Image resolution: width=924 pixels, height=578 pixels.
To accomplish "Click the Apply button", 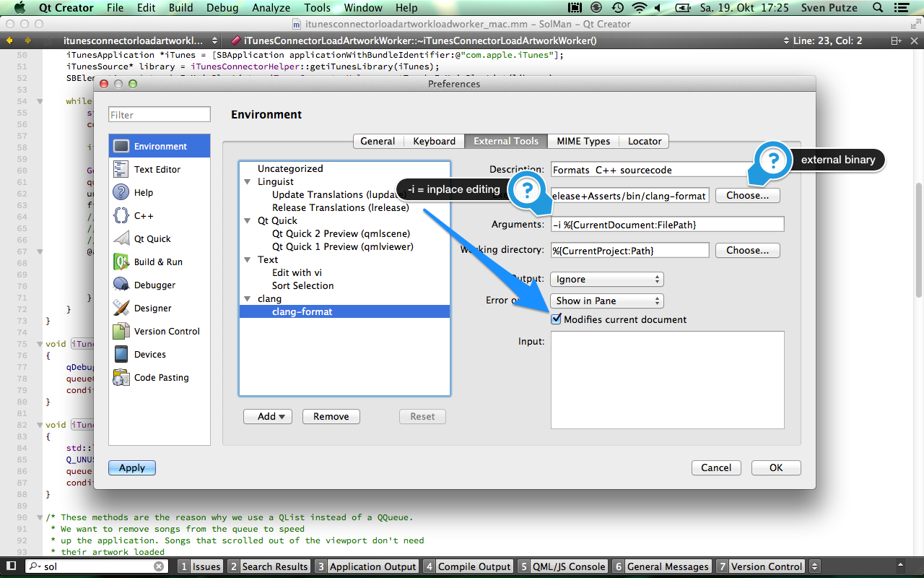I will point(132,467).
